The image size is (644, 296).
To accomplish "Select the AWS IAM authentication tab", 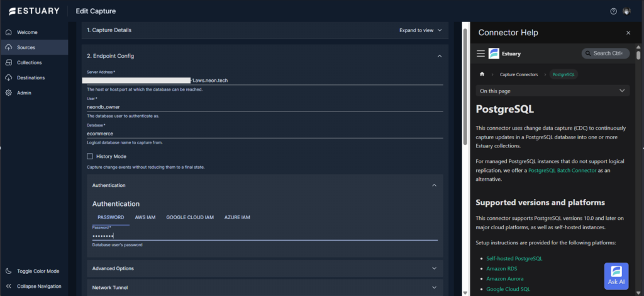I will [x=145, y=217].
